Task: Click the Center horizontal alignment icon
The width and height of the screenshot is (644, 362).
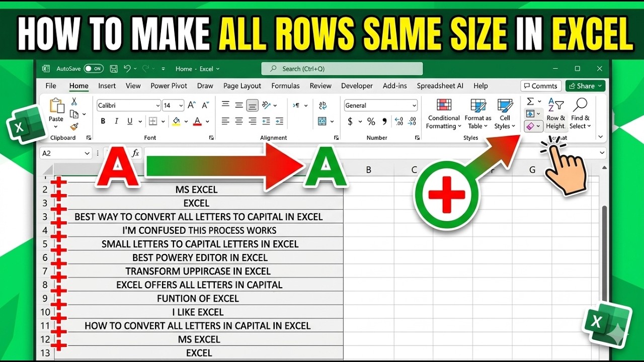Action: pyautogui.click(x=239, y=121)
